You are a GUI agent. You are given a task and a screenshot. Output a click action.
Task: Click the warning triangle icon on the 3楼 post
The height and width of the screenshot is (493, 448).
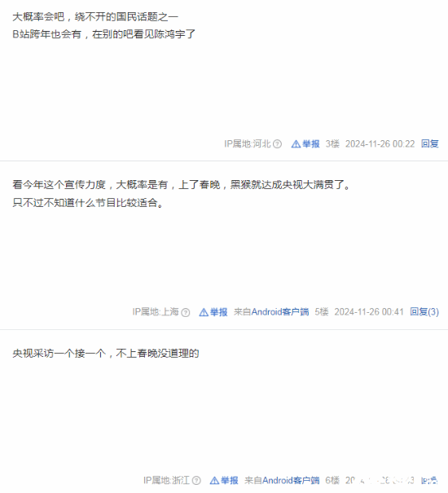click(296, 144)
